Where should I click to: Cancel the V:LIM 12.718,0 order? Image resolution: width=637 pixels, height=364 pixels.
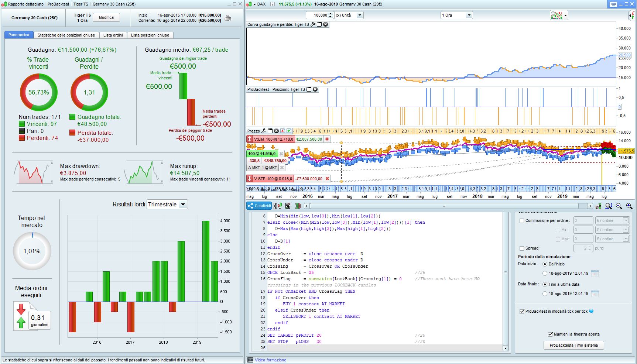(x=327, y=139)
